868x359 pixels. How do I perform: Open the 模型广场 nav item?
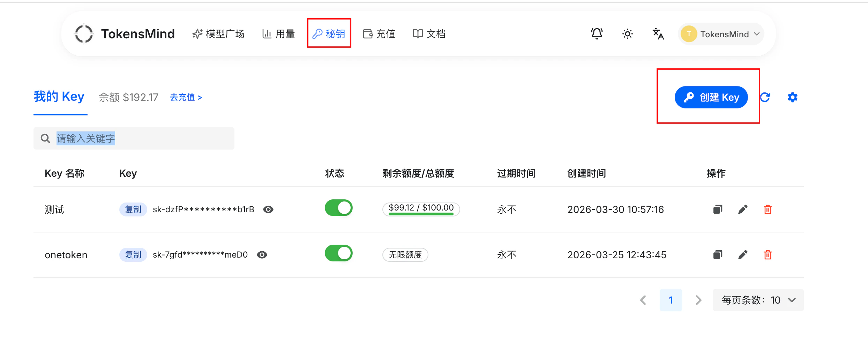tap(218, 34)
